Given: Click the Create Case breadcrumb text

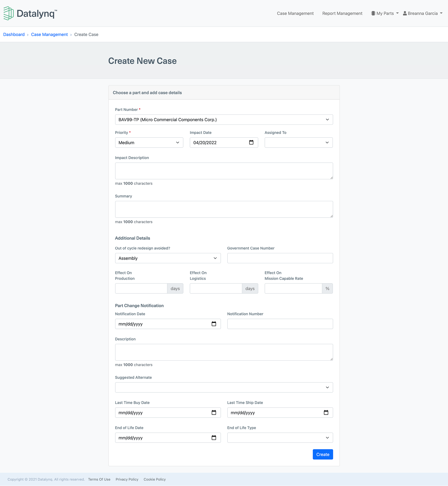Looking at the screenshot, I should pos(86,35).
